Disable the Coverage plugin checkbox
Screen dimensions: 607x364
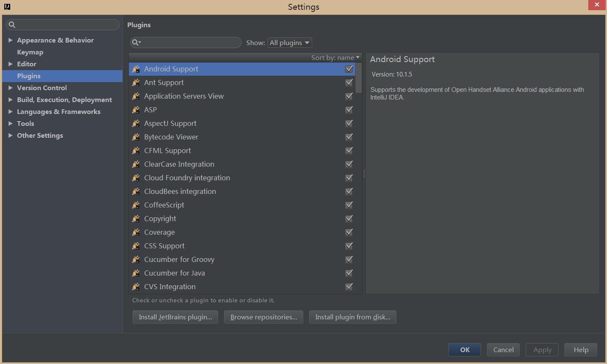click(349, 232)
